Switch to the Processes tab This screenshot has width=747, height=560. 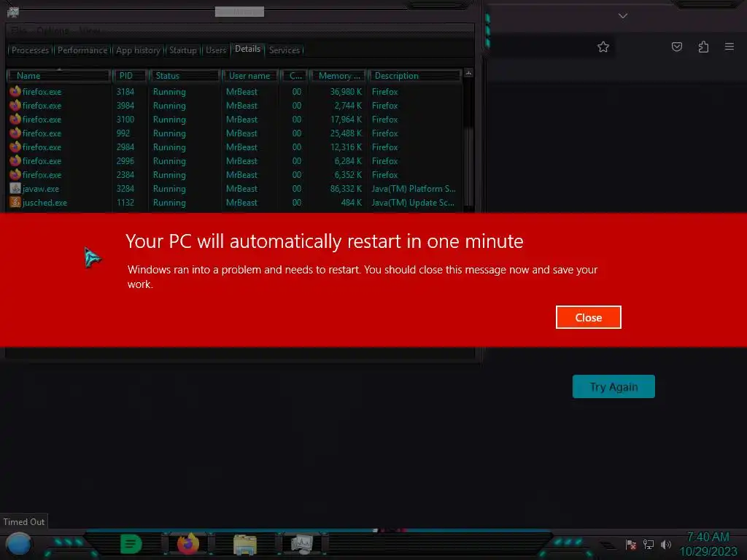pos(30,50)
